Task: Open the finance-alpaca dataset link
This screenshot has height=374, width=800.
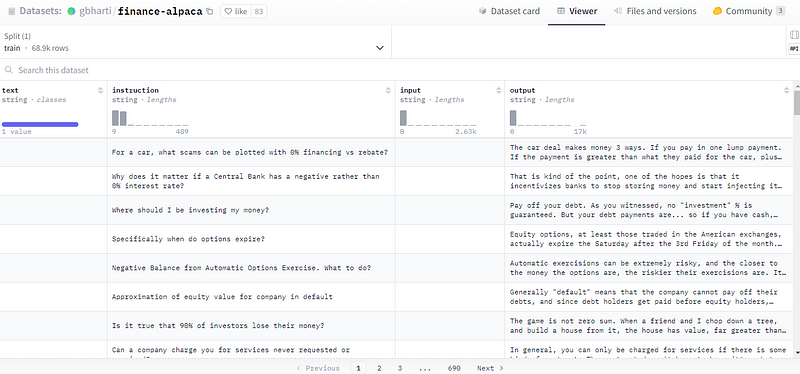Action: click(x=160, y=11)
